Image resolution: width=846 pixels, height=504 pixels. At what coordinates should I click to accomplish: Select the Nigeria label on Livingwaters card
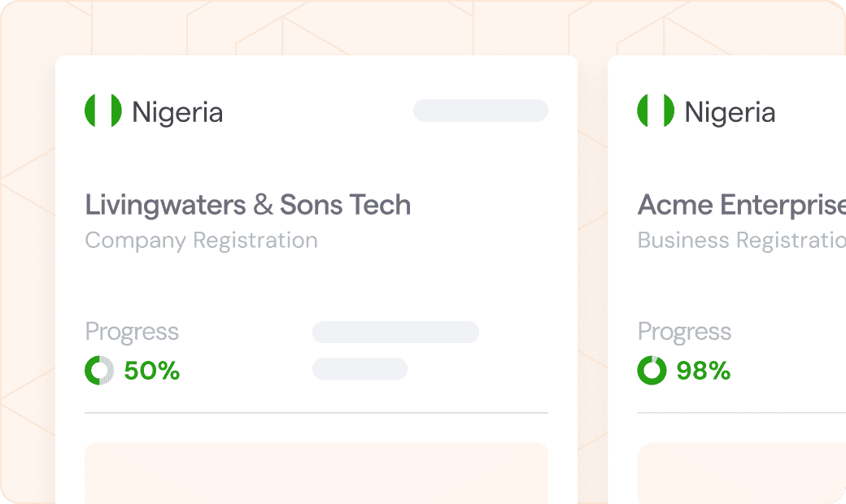click(177, 112)
